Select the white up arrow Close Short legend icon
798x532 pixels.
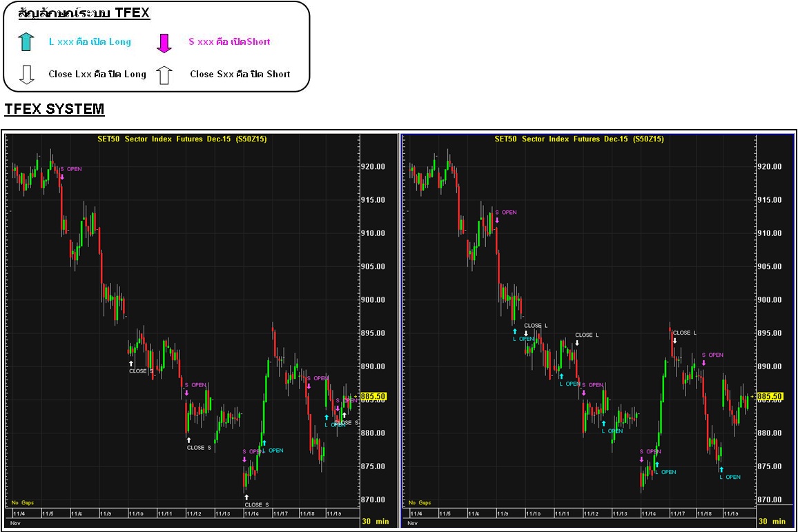pos(164,75)
